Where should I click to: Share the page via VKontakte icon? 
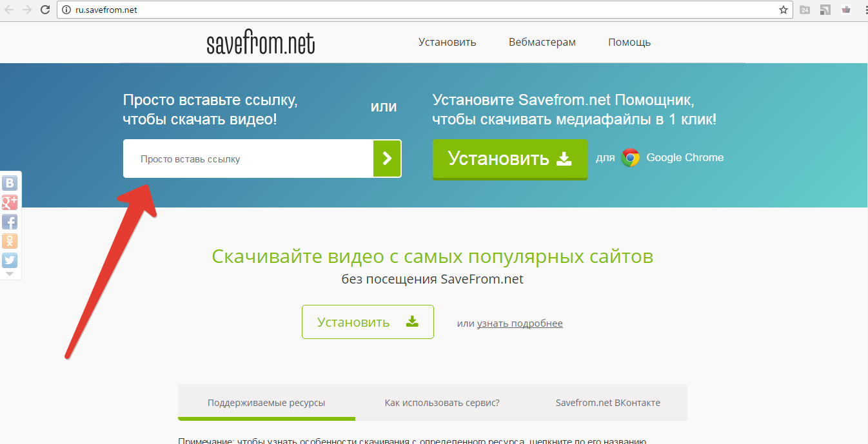(x=10, y=183)
